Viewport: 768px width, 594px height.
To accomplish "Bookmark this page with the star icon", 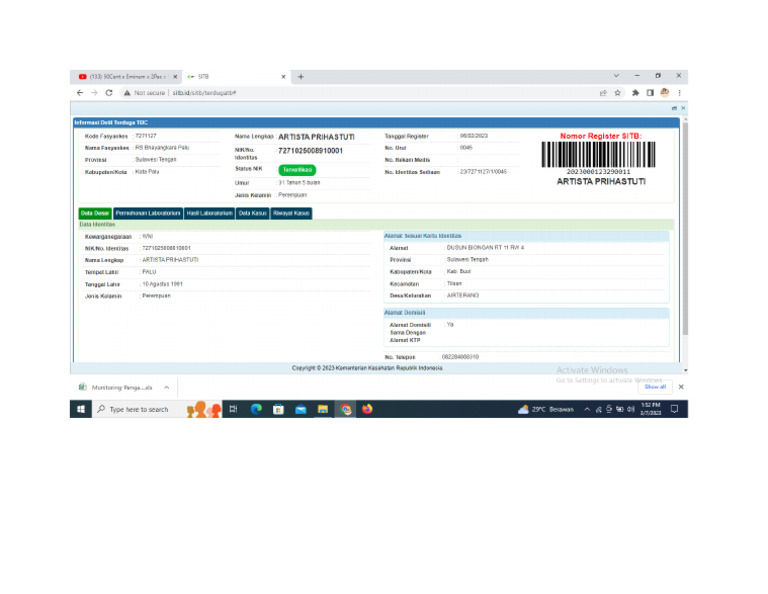I will [x=618, y=93].
